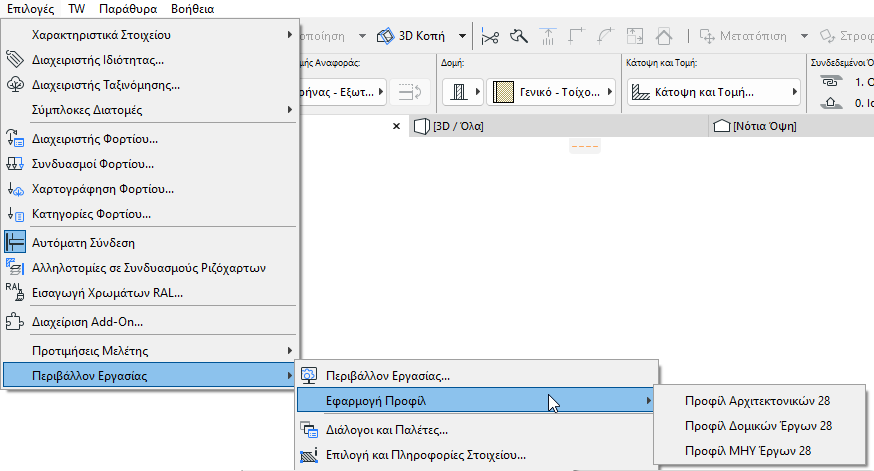The width and height of the screenshot is (874, 471).
Task: Click the Διαχειριστής Φορτίου icon
Action: click(15, 138)
